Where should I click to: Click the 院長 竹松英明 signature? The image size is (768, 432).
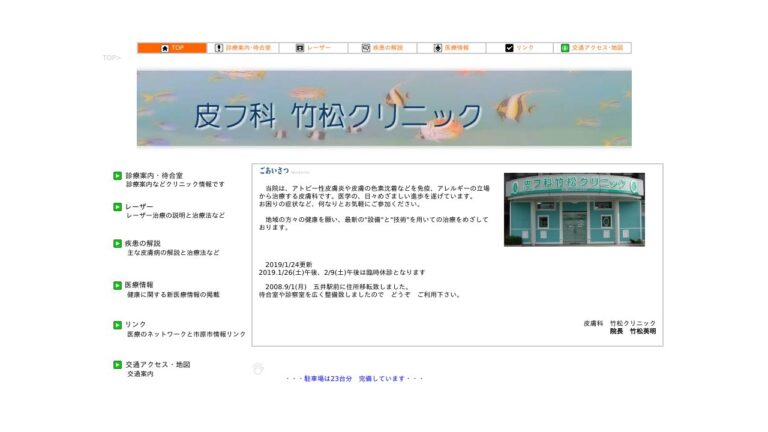coord(633,332)
